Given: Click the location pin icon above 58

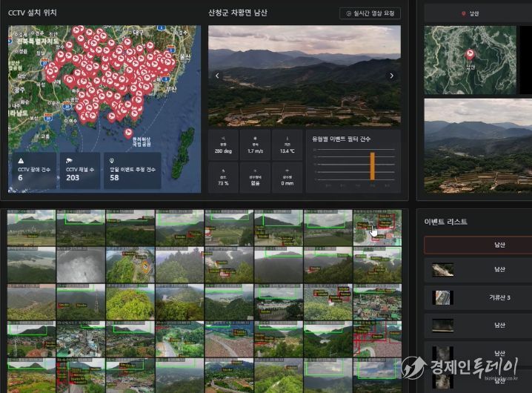Looking at the screenshot, I should point(112,160).
